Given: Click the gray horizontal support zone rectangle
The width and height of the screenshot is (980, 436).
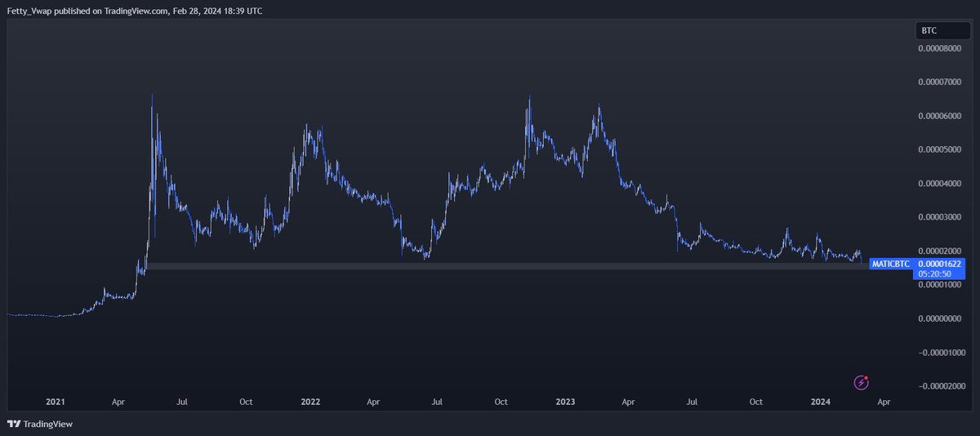Looking at the screenshot, I should point(506,266).
